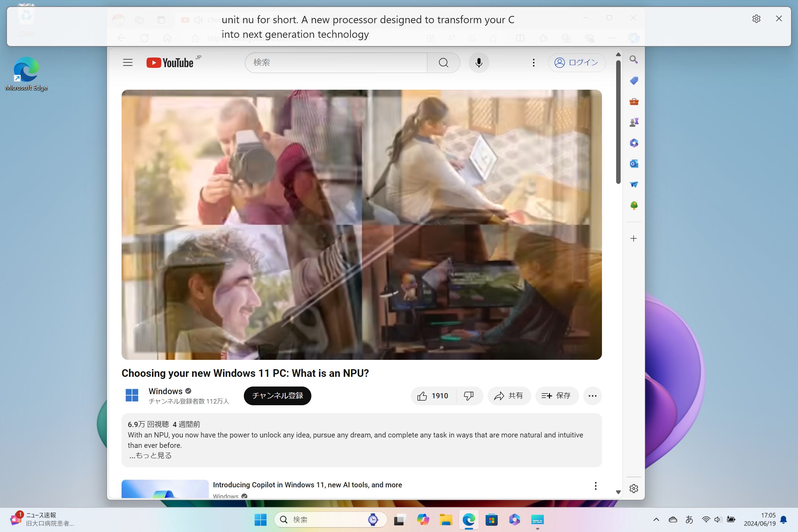Click the チャンネル登録 subscribe button
Viewport: 798px width, 532px height.
pos(277,396)
